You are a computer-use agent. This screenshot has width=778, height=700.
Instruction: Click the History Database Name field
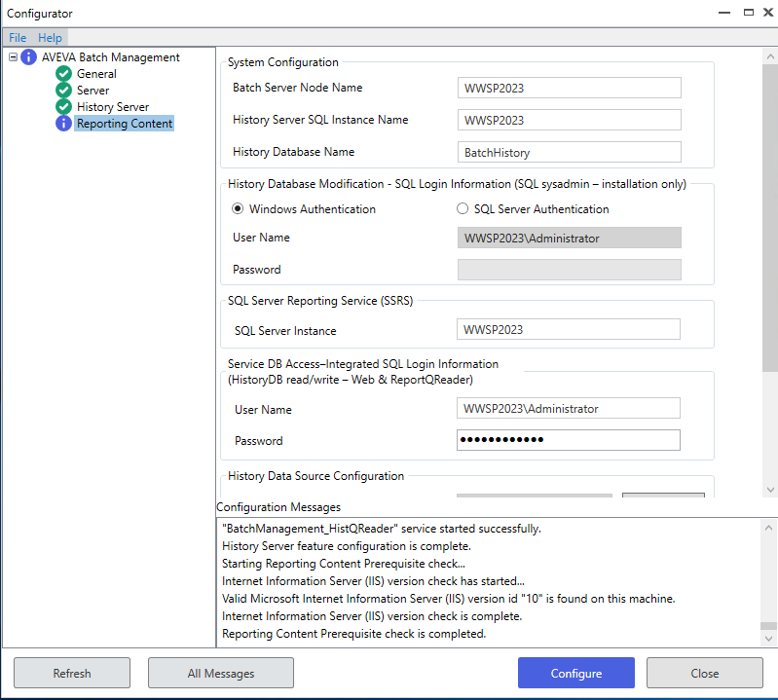pos(569,152)
